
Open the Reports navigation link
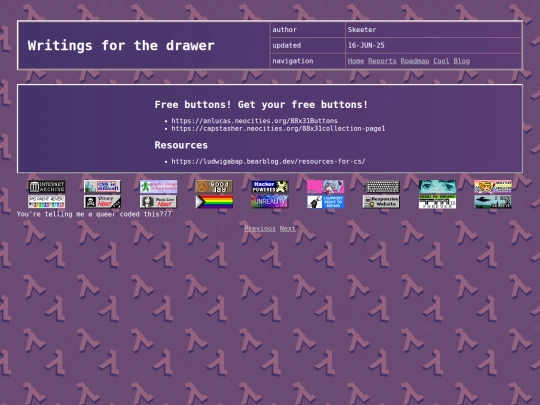[382, 61]
